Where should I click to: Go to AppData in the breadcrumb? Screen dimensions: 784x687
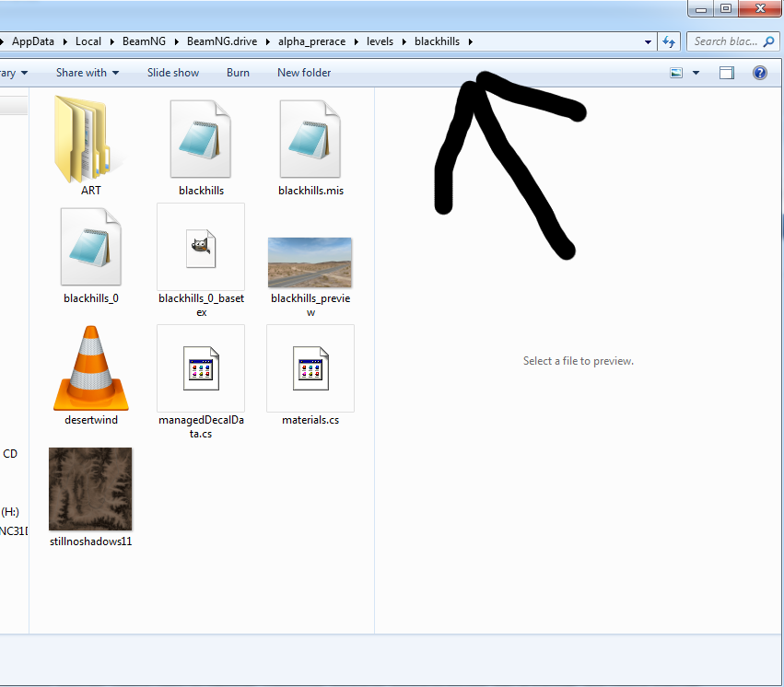[x=33, y=41]
